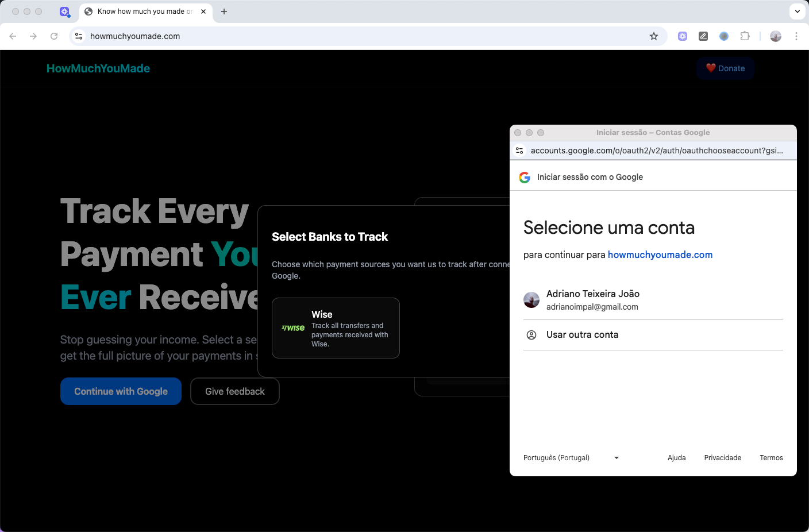Click the Termos link
This screenshot has width=809, height=532.
pos(771,458)
